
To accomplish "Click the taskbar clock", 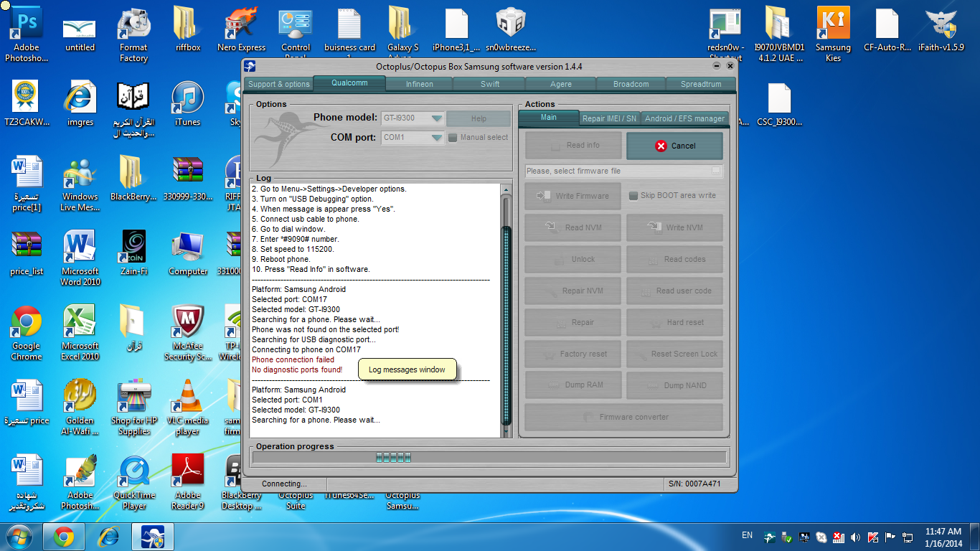I will point(943,537).
